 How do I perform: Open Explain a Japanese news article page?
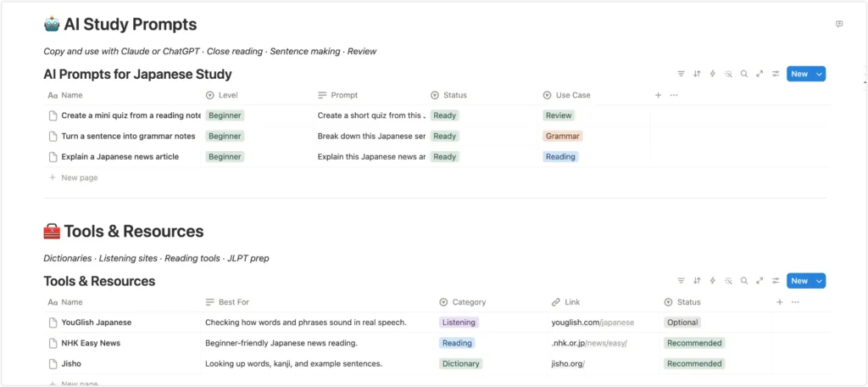pos(120,157)
